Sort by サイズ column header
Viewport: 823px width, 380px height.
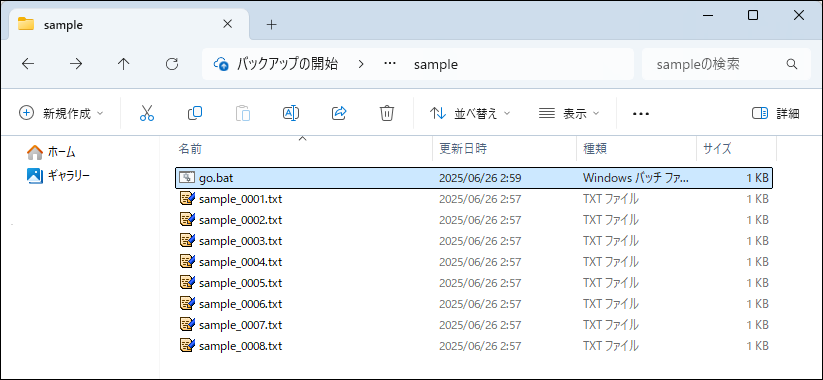pyautogui.click(x=736, y=149)
